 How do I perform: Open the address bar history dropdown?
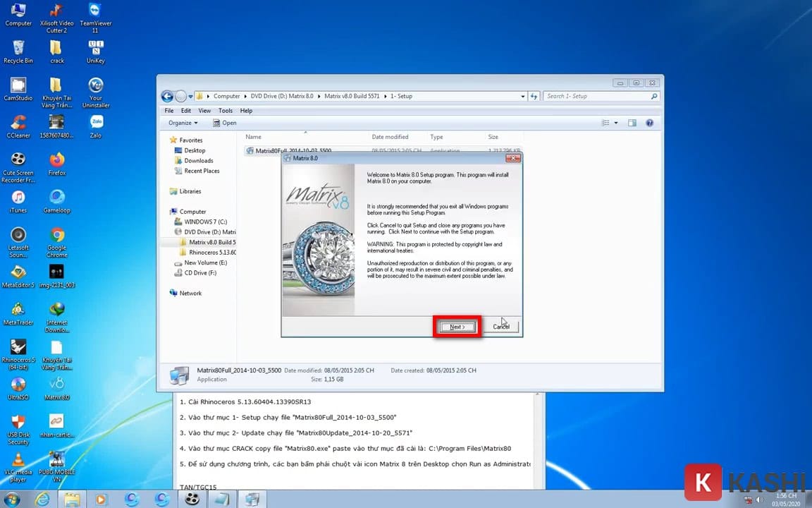click(x=522, y=96)
